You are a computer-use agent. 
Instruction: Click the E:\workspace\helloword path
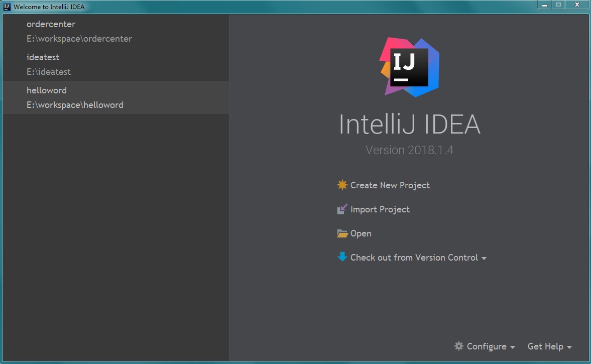pyautogui.click(x=75, y=105)
